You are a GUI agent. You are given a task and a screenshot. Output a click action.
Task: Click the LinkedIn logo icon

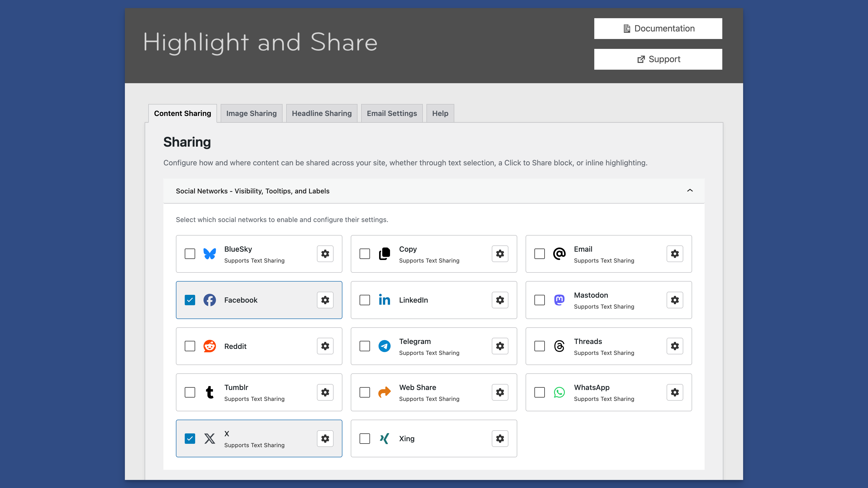(x=385, y=300)
